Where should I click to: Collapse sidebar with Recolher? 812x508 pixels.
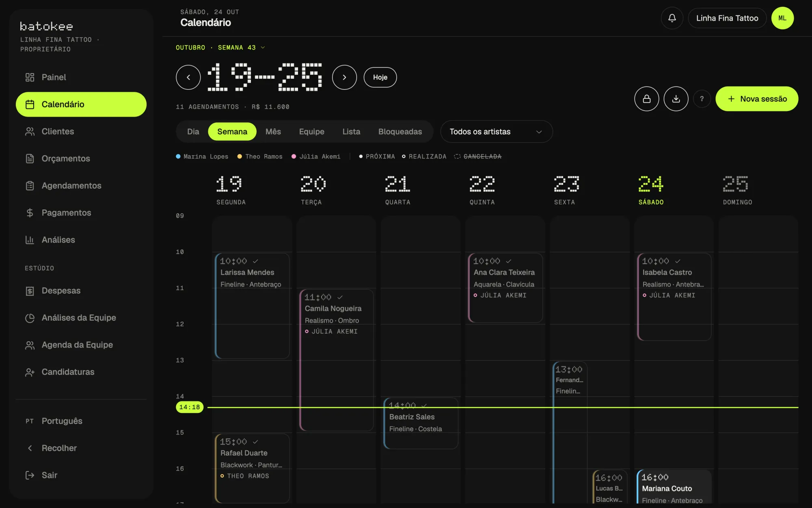coord(81,448)
